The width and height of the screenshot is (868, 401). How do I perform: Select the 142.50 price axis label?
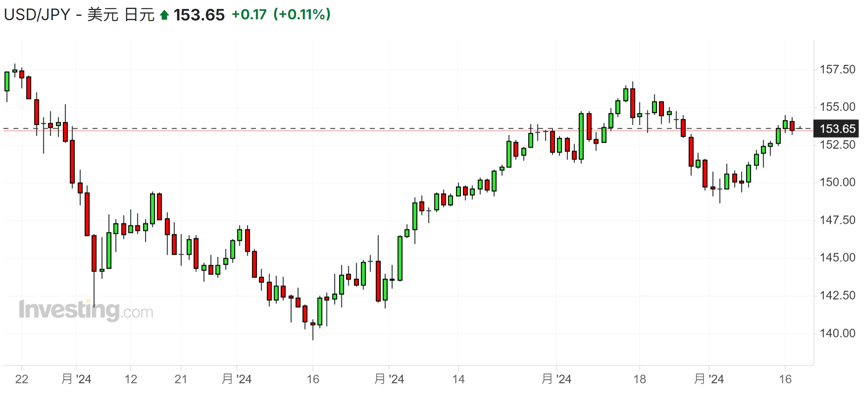pos(837,295)
